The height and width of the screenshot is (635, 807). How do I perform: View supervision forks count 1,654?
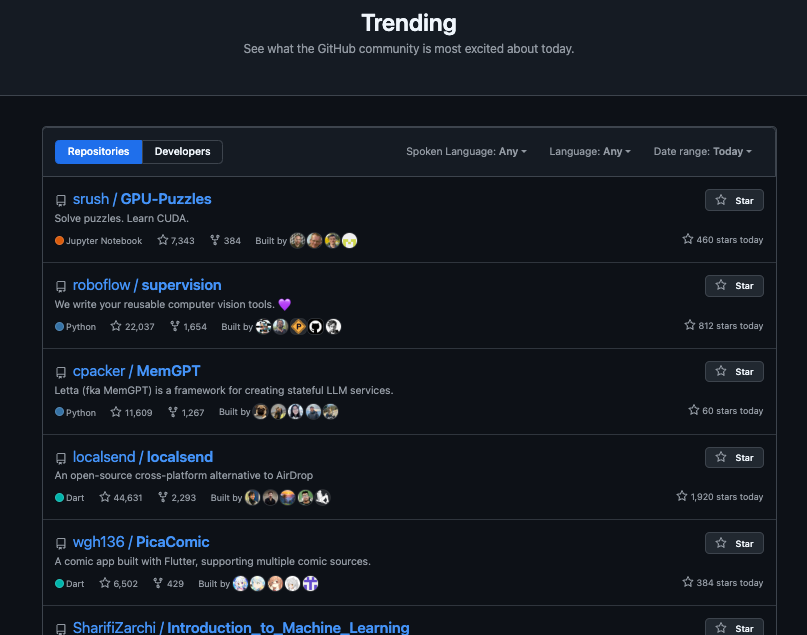point(188,326)
